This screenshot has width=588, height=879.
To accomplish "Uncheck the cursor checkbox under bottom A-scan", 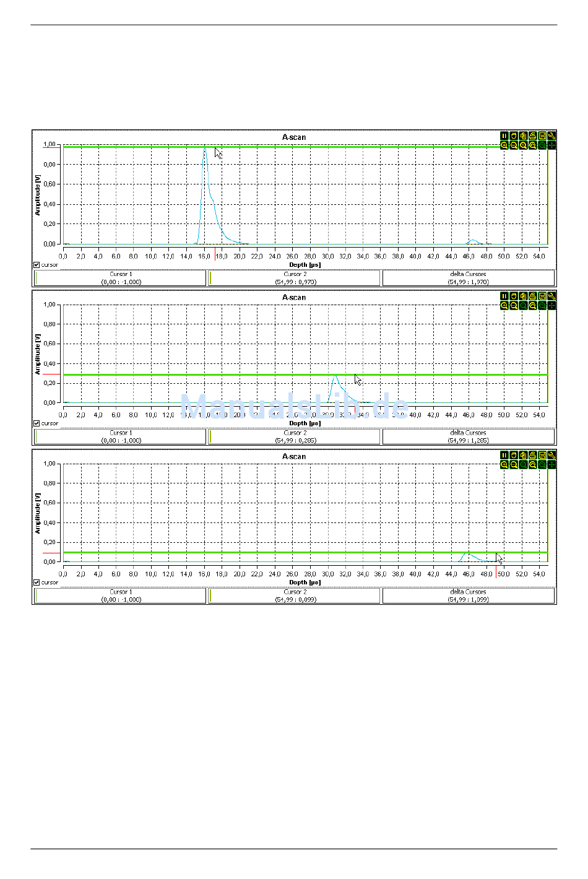I will pos(37,582).
